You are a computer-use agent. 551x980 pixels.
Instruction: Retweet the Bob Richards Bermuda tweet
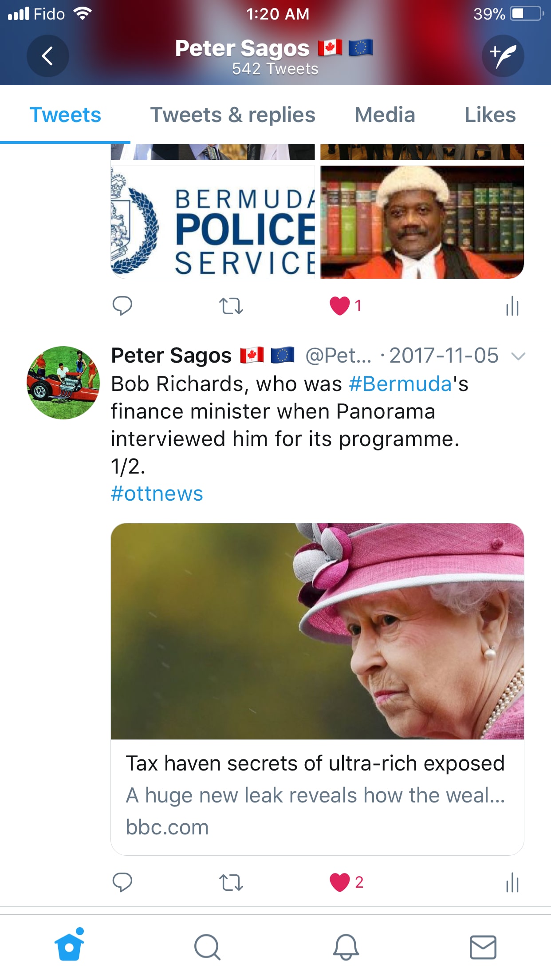pos(231,882)
